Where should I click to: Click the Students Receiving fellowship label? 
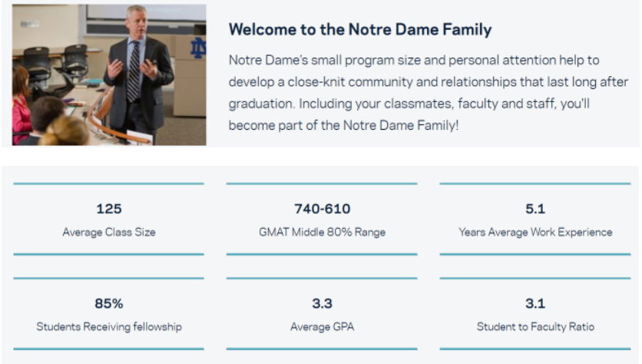pos(109,326)
